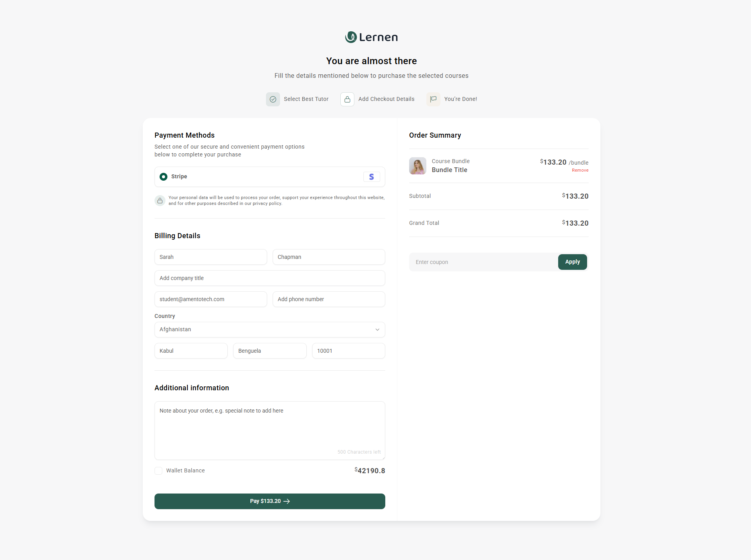Click the You're Done flag icon
The image size is (751, 560).
click(x=433, y=99)
